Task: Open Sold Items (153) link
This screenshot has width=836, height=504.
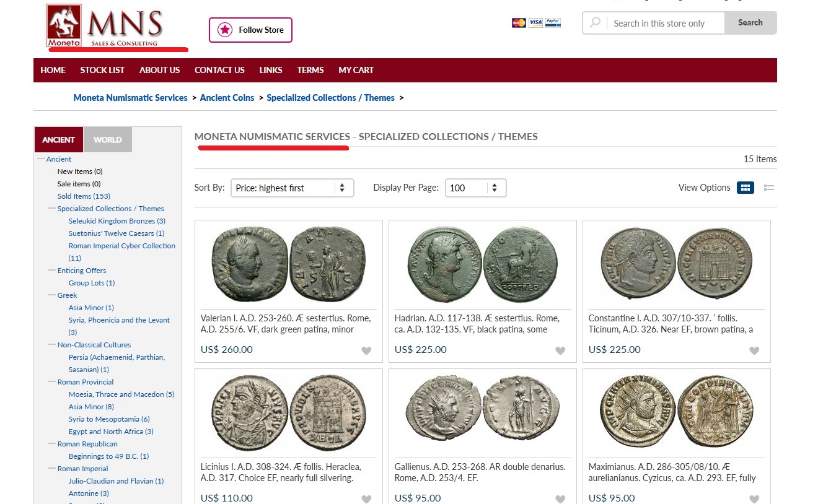Action: click(x=84, y=196)
